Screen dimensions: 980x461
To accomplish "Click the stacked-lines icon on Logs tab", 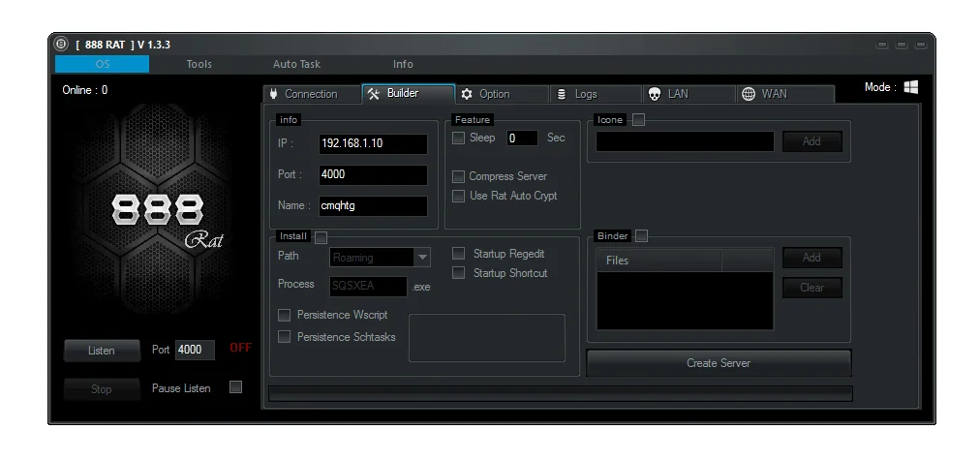I will coord(562,94).
